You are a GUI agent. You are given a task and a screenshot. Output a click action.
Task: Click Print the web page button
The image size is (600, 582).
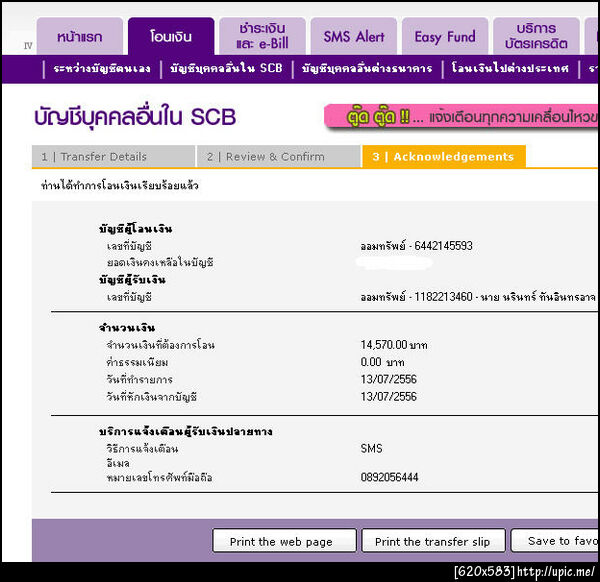[x=284, y=541]
